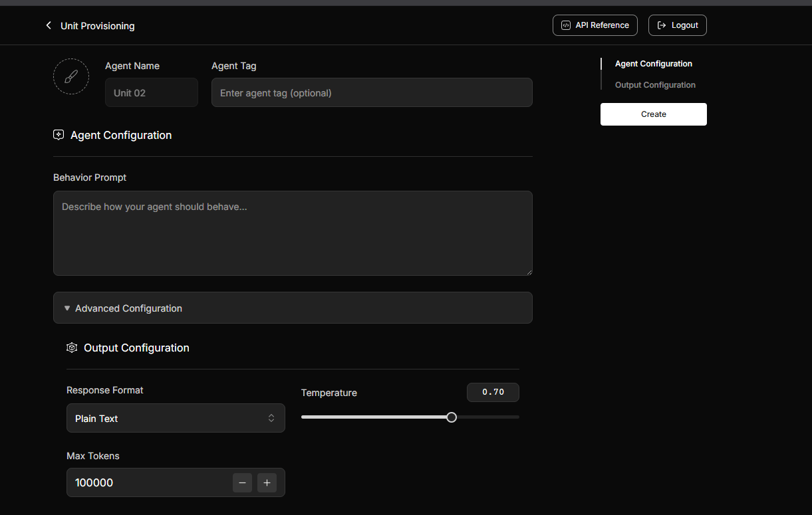This screenshot has height=515, width=812.
Task: Click the Max Tokens label
Action: [93, 456]
